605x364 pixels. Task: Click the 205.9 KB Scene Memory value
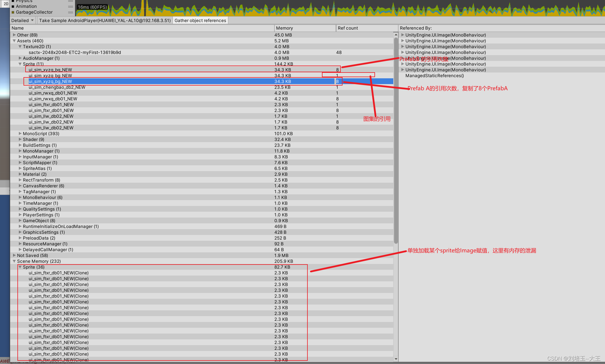click(x=284, y=261)
